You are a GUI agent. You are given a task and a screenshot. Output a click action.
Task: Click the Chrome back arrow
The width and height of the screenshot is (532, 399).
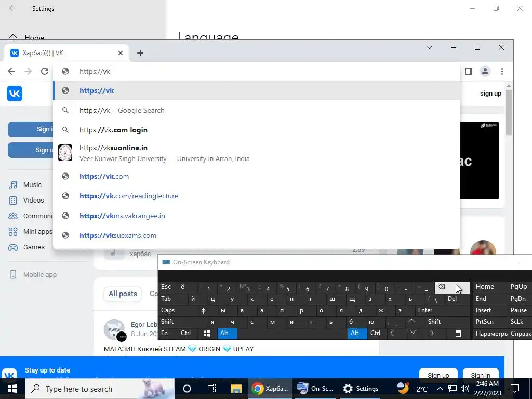11,71
